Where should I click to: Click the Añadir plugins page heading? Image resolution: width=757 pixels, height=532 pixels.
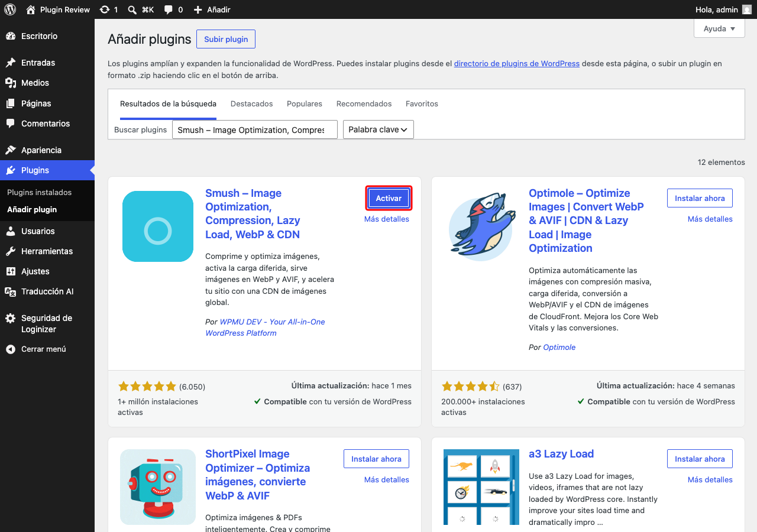150,39
